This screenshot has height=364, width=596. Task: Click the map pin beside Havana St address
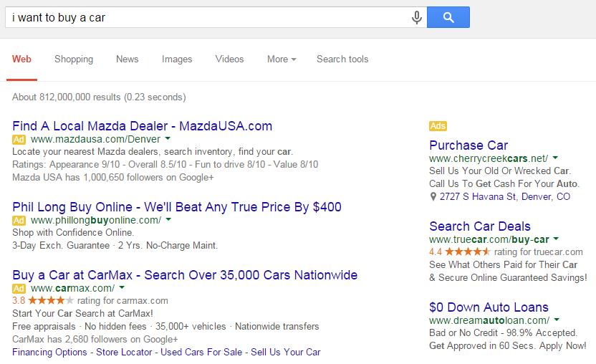[433, 196]
